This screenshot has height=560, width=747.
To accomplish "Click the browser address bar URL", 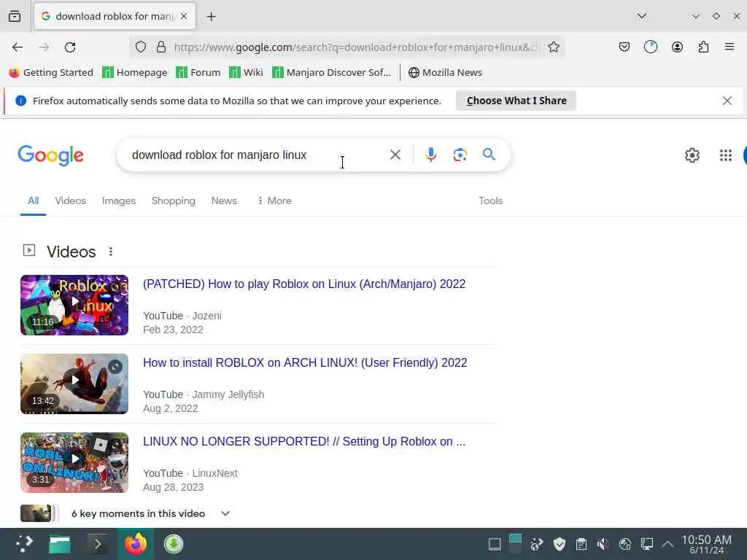I will point(355,47).
